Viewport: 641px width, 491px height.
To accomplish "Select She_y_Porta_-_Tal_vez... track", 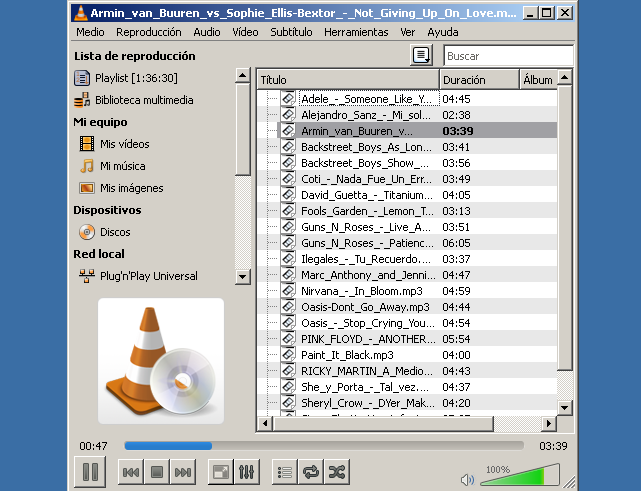I will point(407,387).
